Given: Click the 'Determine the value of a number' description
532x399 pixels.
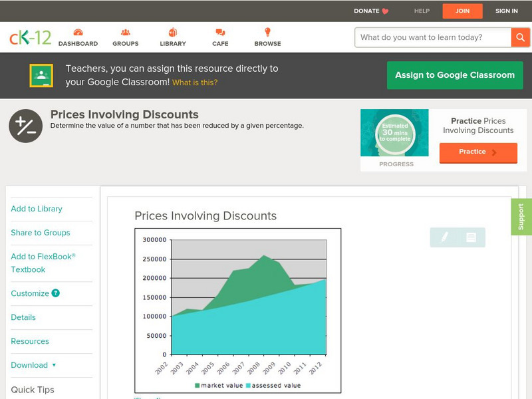Looking at the screenshot, I should (177, 126).
